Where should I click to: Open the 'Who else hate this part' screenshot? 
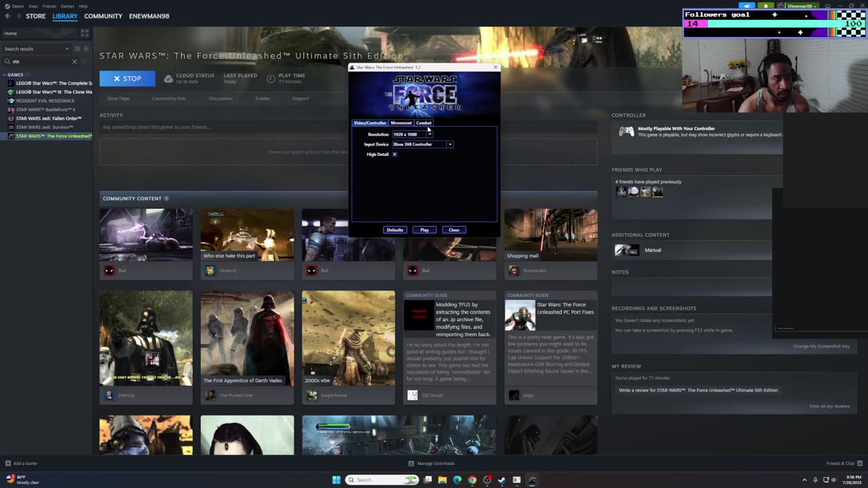click(247, 235)
